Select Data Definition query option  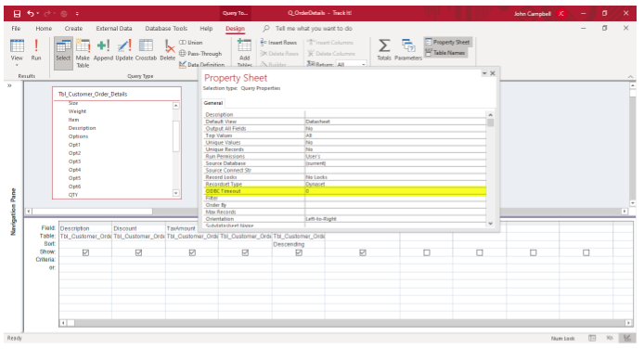pos(201,64)
